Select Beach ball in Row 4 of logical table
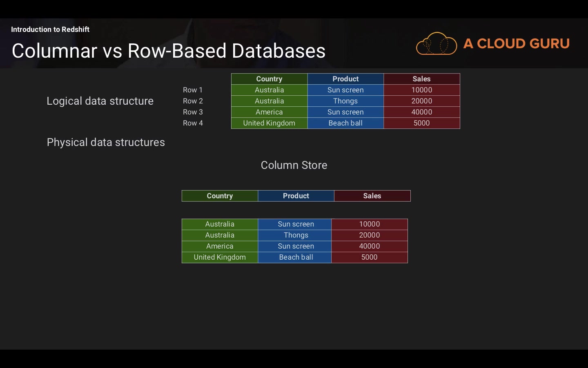Screen dimensions: 588x368 pyautogui.click(x=346, y=123)
